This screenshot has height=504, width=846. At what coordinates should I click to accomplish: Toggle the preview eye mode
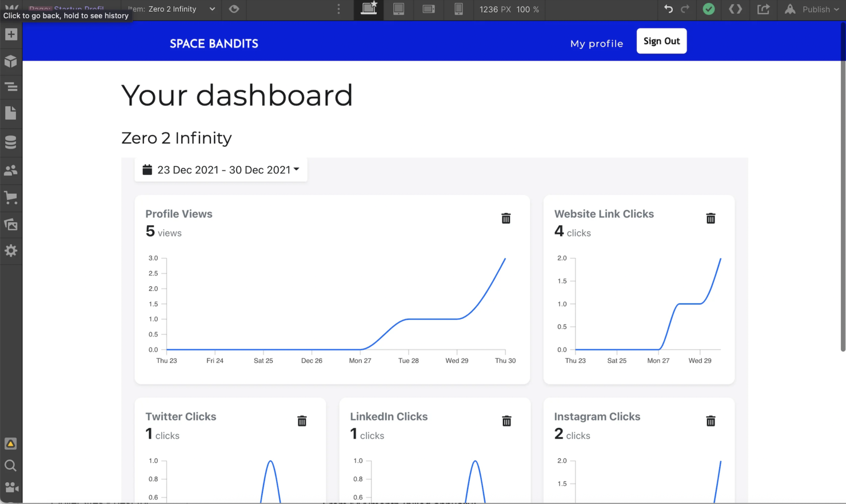(234, 9)
